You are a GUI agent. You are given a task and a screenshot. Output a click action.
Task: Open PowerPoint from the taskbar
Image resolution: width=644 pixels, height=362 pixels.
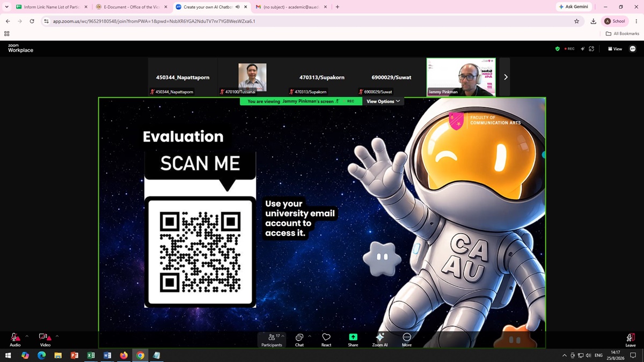pyautogui.click(x=75, y=355)
